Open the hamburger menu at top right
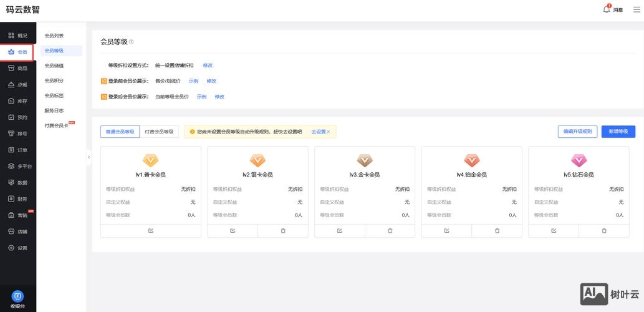 636,9
